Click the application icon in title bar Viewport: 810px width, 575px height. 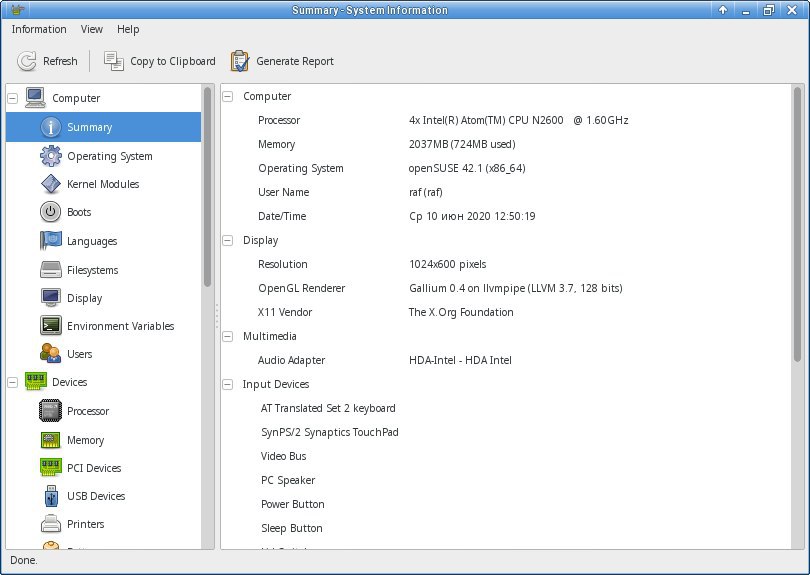18,10
